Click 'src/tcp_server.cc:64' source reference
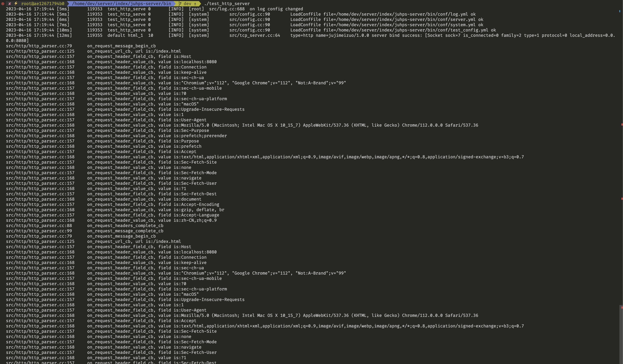This screenshot has width=623, height=364. (255, 35)
